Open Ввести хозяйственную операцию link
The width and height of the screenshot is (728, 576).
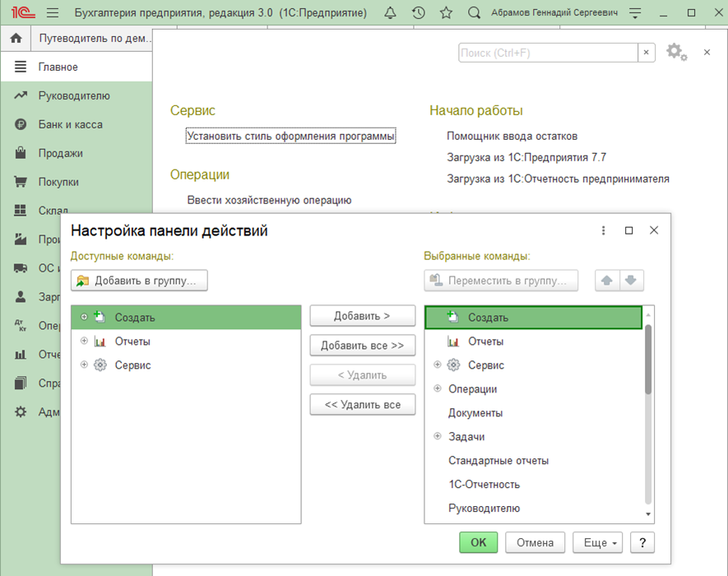click(x=269, y=200)
